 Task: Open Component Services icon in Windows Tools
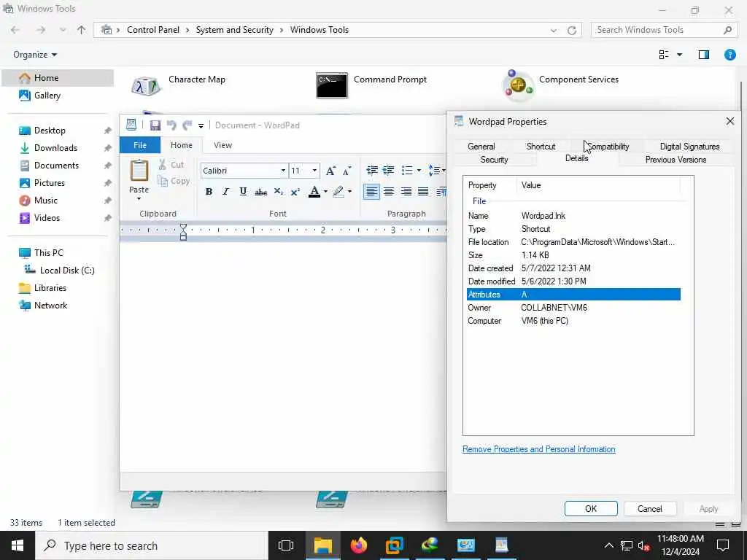519,86
